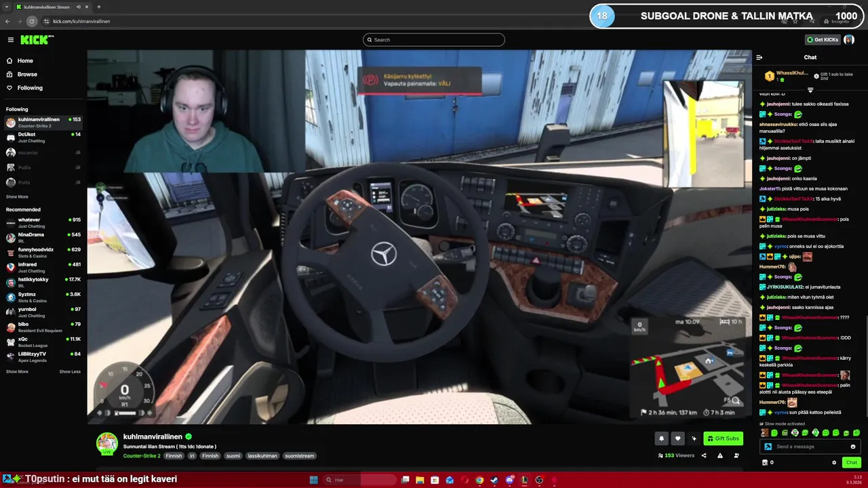
Task: Open chat settings gear icon
Action: (x=834, y=463)
